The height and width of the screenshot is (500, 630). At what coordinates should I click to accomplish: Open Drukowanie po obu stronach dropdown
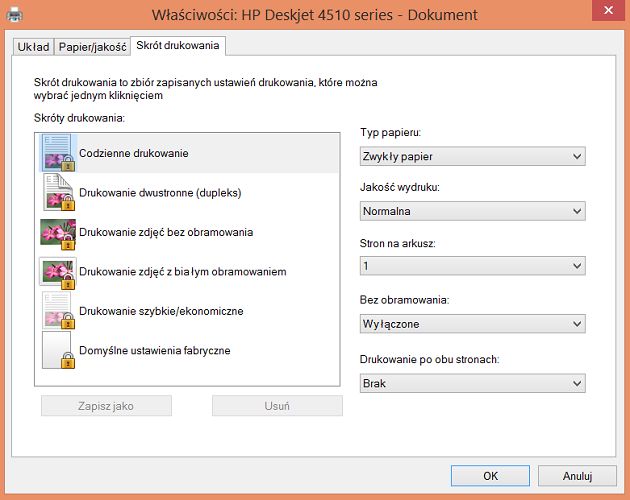[472, 383]
